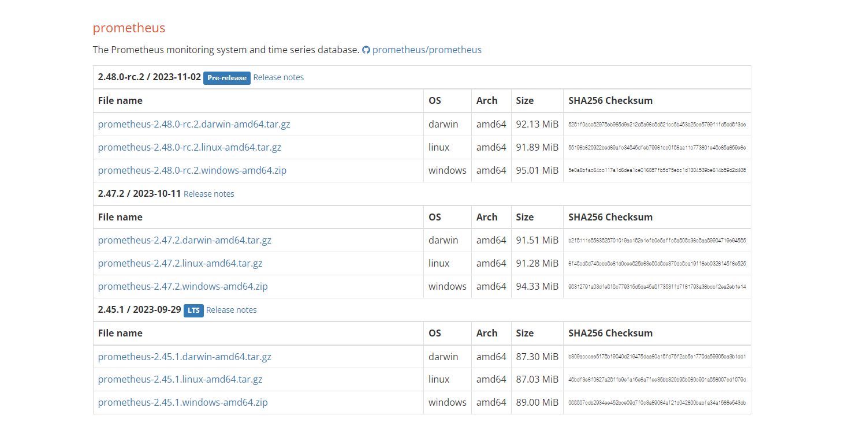Open the prometheus/prometheus repository link
The image size is (868, 434).
tap(427, 50)
